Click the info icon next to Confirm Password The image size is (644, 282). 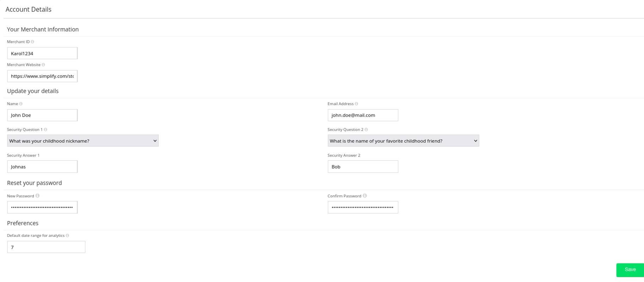point(365,196)
